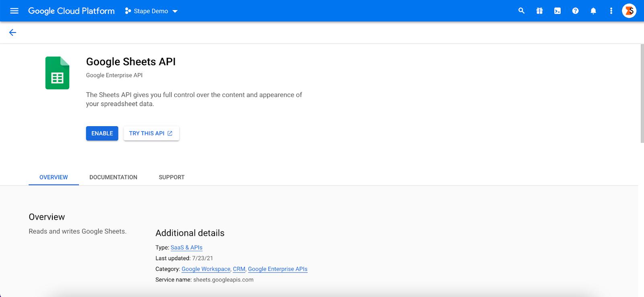Open the Google Enterprise APIs link
The height and width of the screenshot is (297, 644).
tap(278, 269)
